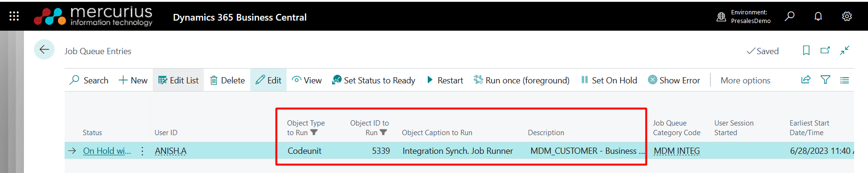Click the search magnifier in top bar
The width and height of the screenshot is (868, 173).
coord(790,16)
